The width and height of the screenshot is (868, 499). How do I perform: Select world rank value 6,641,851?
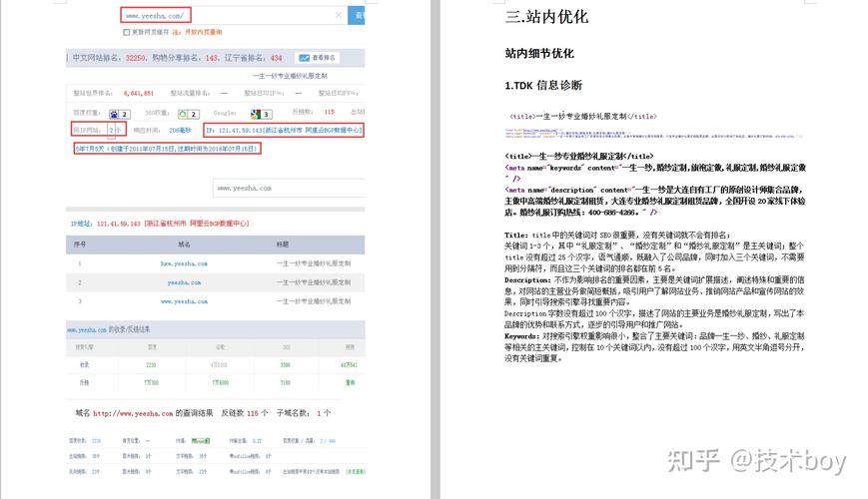coord(139,93)
